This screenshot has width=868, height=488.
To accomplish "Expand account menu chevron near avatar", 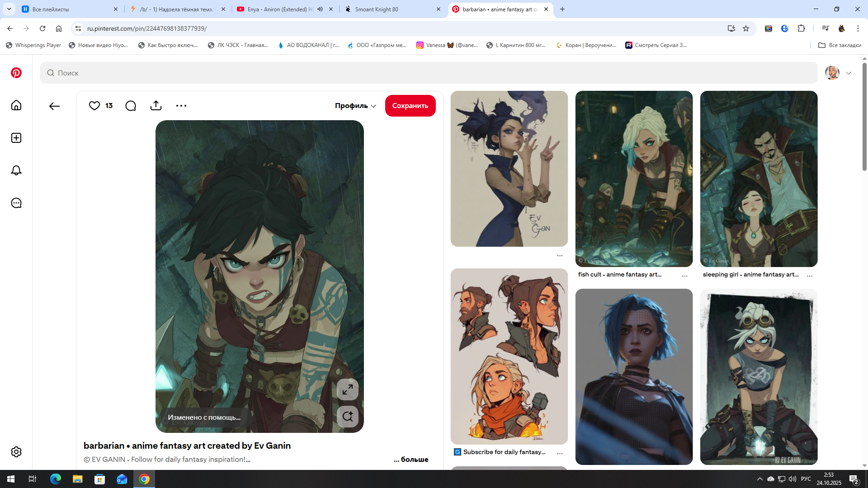I will [x=849, y=73].
